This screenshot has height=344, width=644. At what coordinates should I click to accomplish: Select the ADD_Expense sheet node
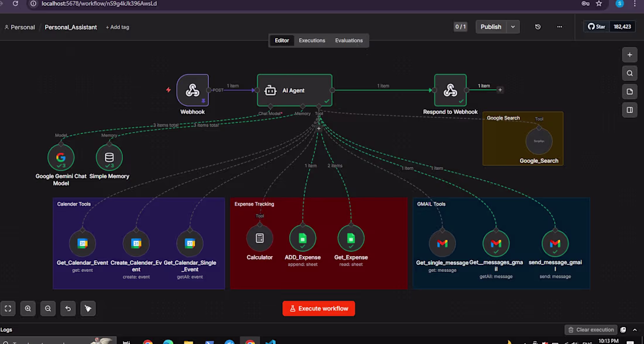coord(303,238)
